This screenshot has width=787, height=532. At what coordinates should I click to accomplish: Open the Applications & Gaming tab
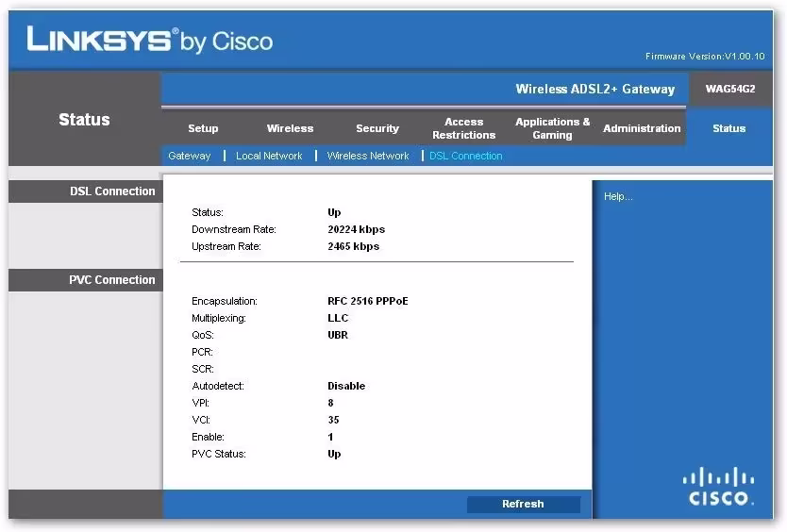click(x=553, y=128)
